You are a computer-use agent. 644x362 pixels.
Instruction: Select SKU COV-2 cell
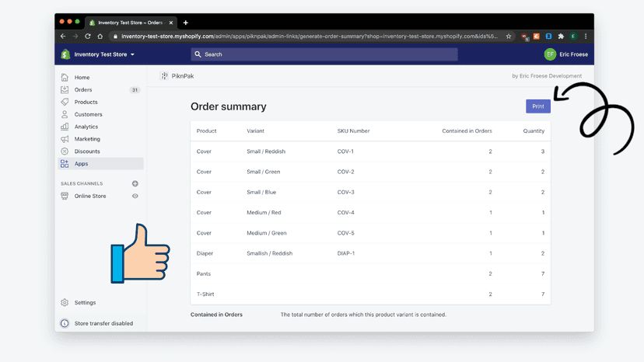coord(345,172)
